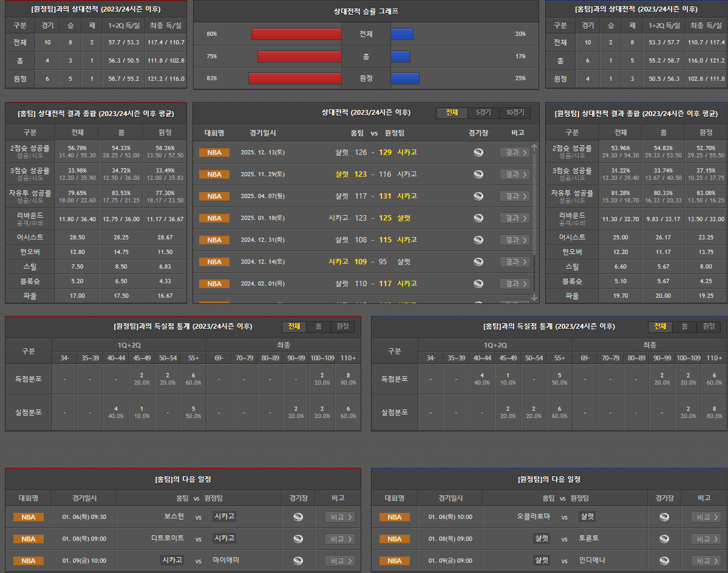This screenshot has width=728, height=573.
Task: Open stadium icon for Boston vs Chicago game
Action: (298, 517)
